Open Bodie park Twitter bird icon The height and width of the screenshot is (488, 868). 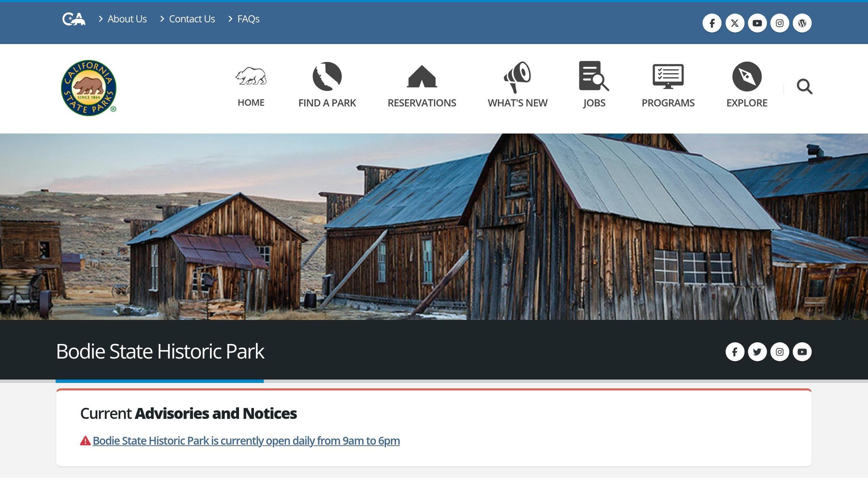[757, 352]
